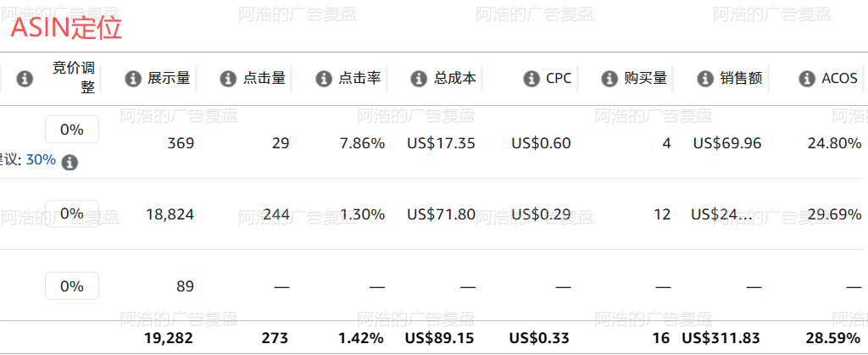Click bid adjustment field in 89 impressions row

pos(72,286)
